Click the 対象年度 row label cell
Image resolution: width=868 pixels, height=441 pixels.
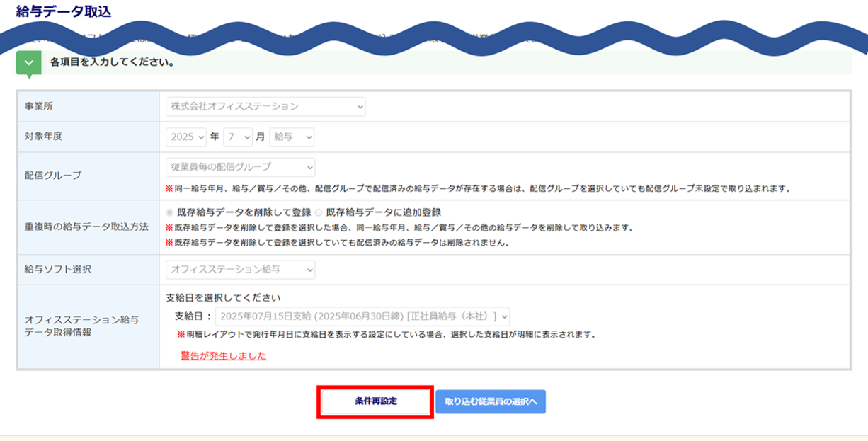(88, 137)
